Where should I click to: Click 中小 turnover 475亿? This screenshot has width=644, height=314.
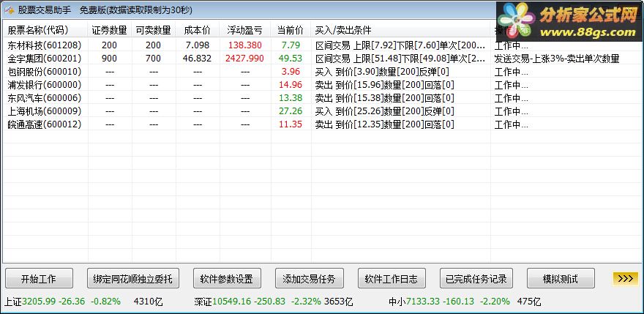click(x=529, y=302)
